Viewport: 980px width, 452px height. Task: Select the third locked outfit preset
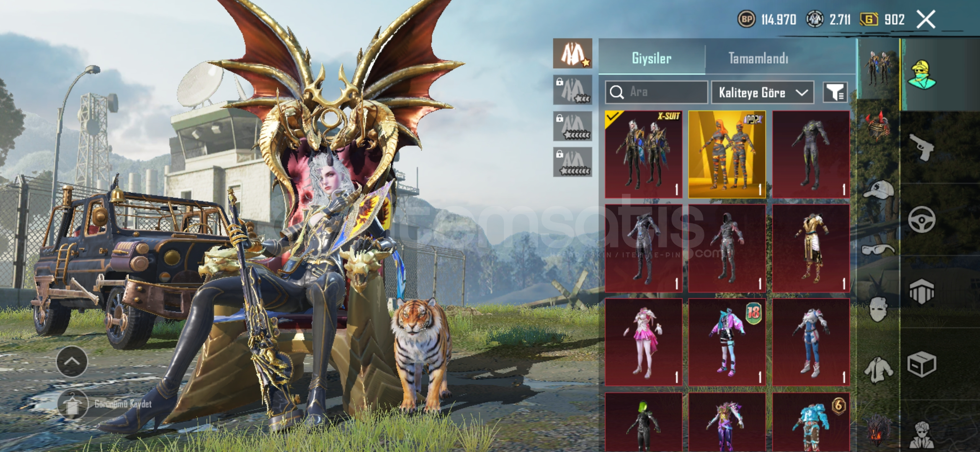click(x=573, y=162)
